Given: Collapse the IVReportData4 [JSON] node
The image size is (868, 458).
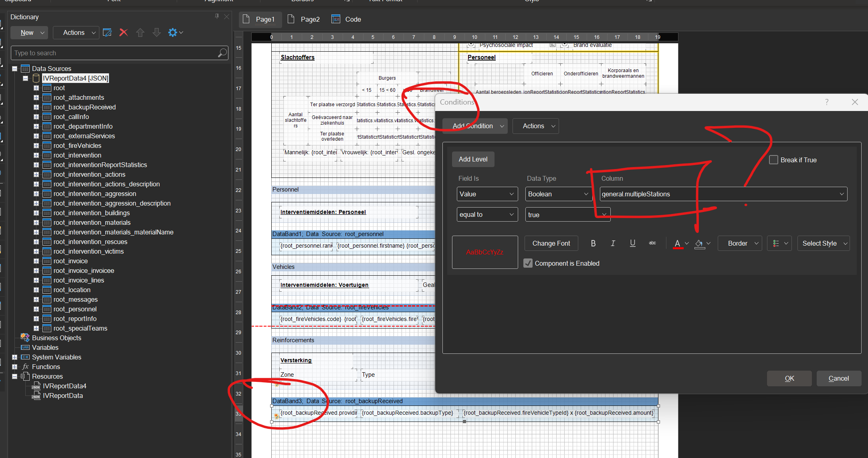Looking at the screenshot, I should pos(26,78).
